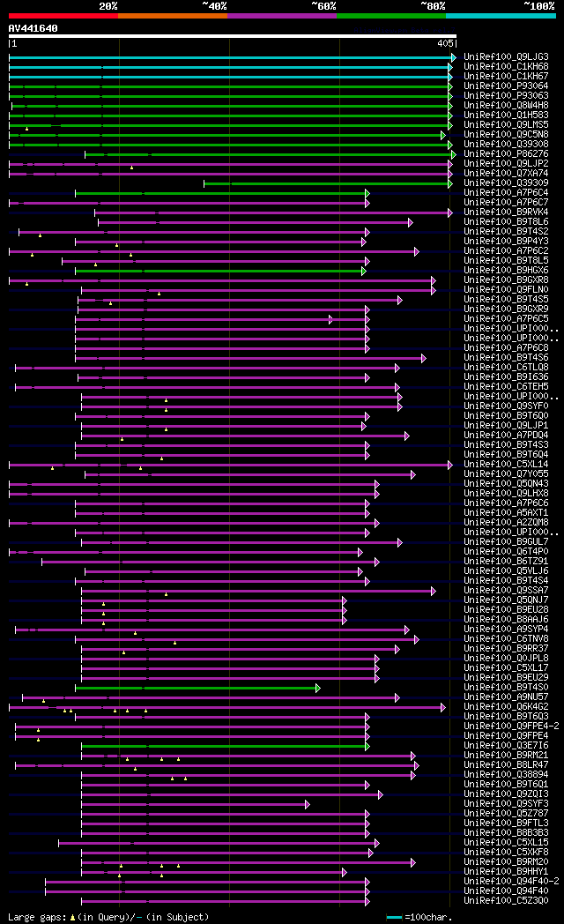Screen dimensions: 564x924
Task: Click the green ~80% identity legend bar
Action: 391,16
